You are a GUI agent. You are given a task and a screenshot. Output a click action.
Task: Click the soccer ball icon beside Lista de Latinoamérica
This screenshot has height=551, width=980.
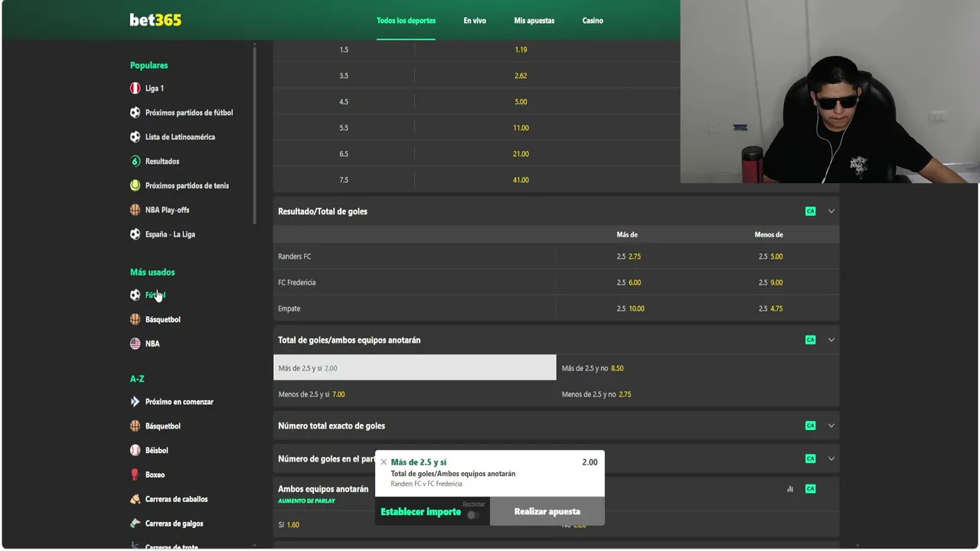pos(136,137)
